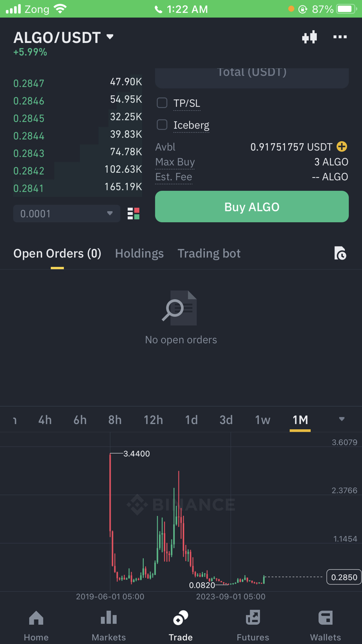
Task: Select the 0.2841 order book price
Action: [28, 188]
